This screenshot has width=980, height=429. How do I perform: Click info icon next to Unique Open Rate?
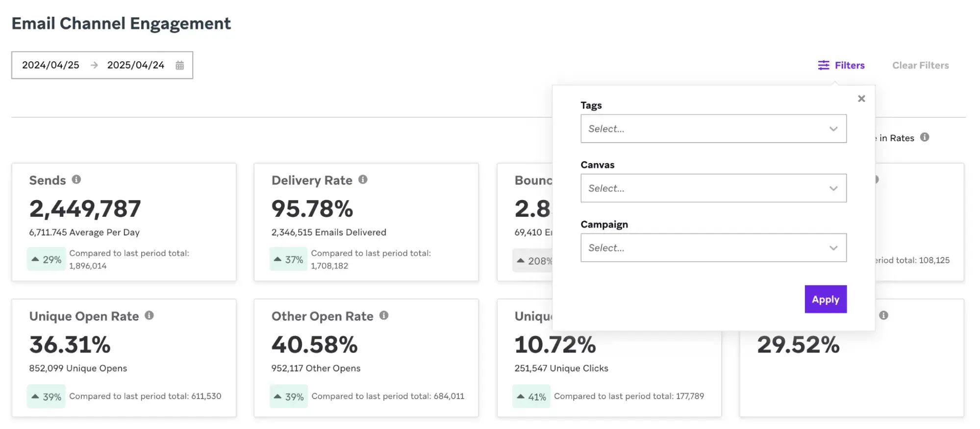point(150,315)
